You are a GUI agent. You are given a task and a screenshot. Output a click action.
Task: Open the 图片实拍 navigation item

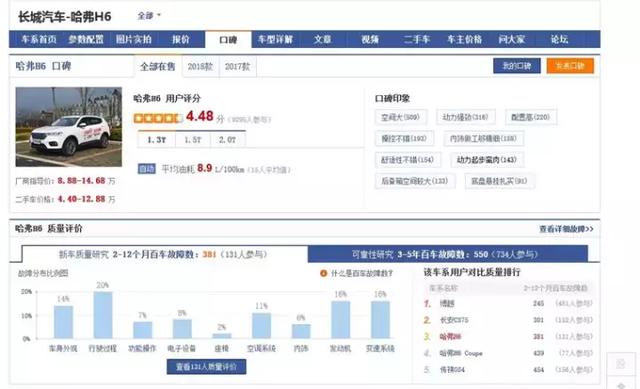[133, 39]
